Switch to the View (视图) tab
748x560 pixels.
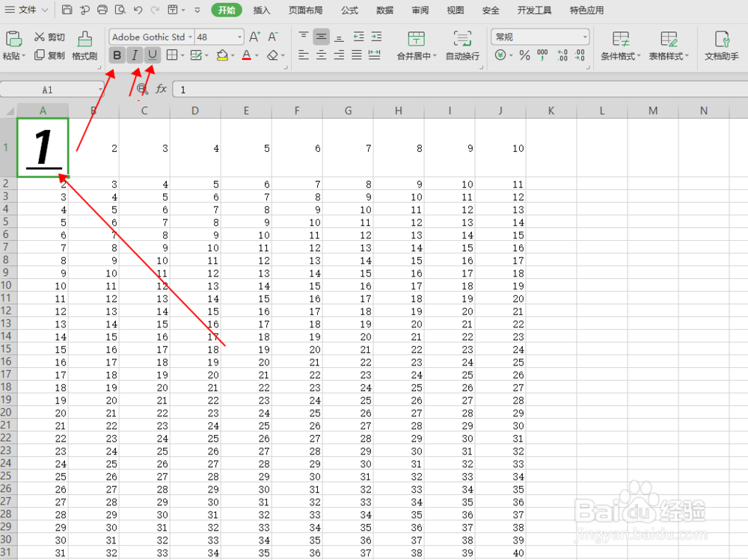(455, 10)
